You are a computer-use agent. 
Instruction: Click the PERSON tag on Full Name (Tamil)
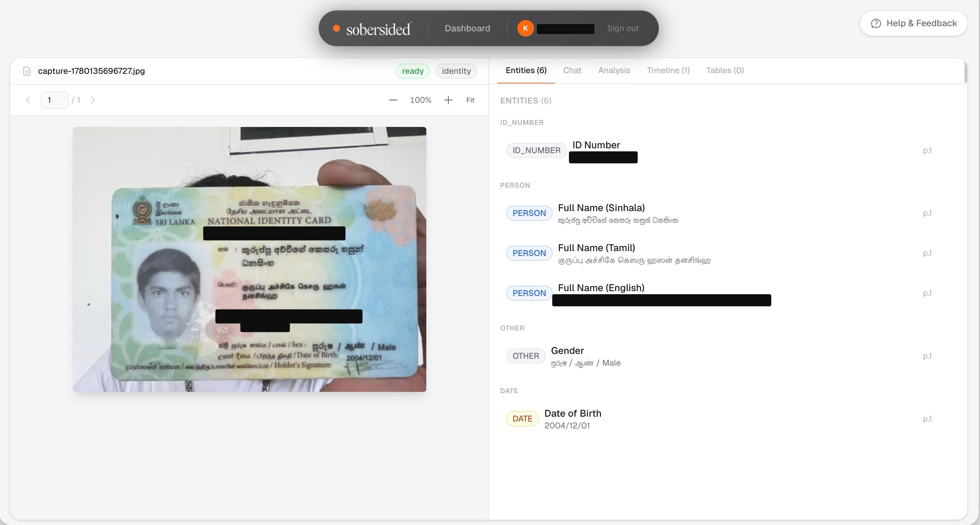click(529, 253)
